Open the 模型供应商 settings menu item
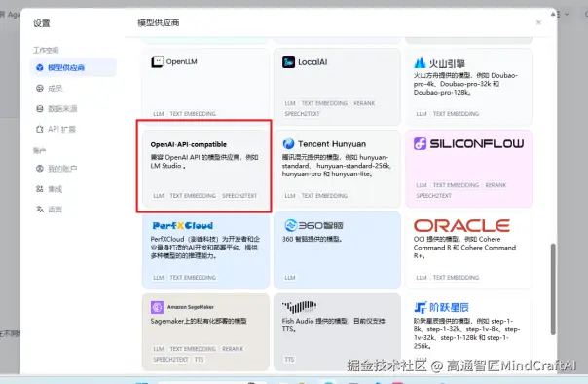 click(73, 67)
